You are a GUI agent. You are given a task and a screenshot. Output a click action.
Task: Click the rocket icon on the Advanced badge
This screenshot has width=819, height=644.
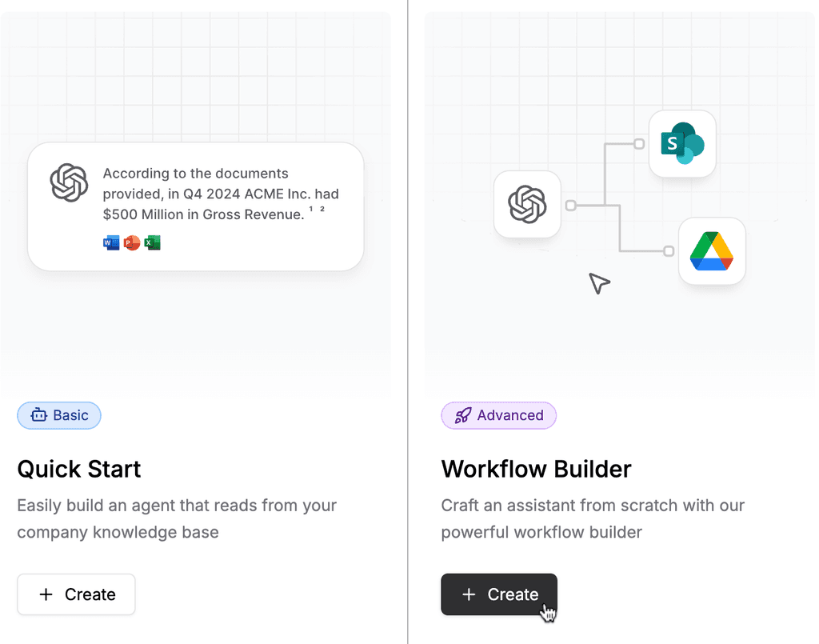[462, 415]
